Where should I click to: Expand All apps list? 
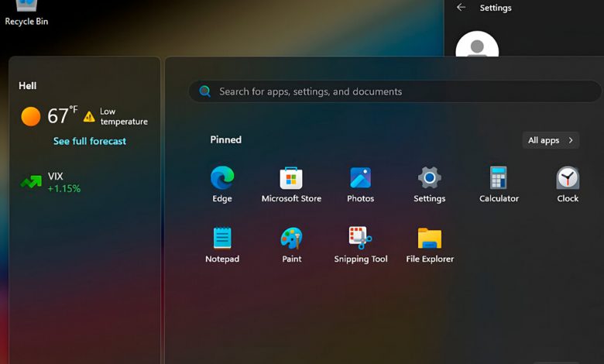[551, 140]
